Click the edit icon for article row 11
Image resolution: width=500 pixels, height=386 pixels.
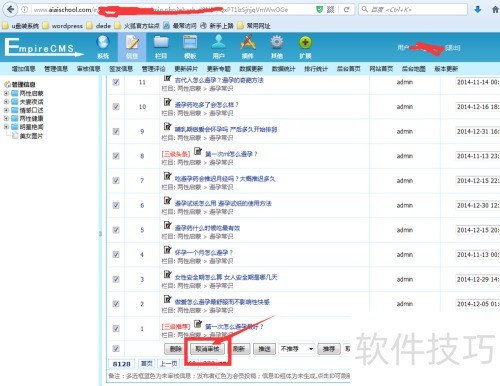[x=167, y=78]
